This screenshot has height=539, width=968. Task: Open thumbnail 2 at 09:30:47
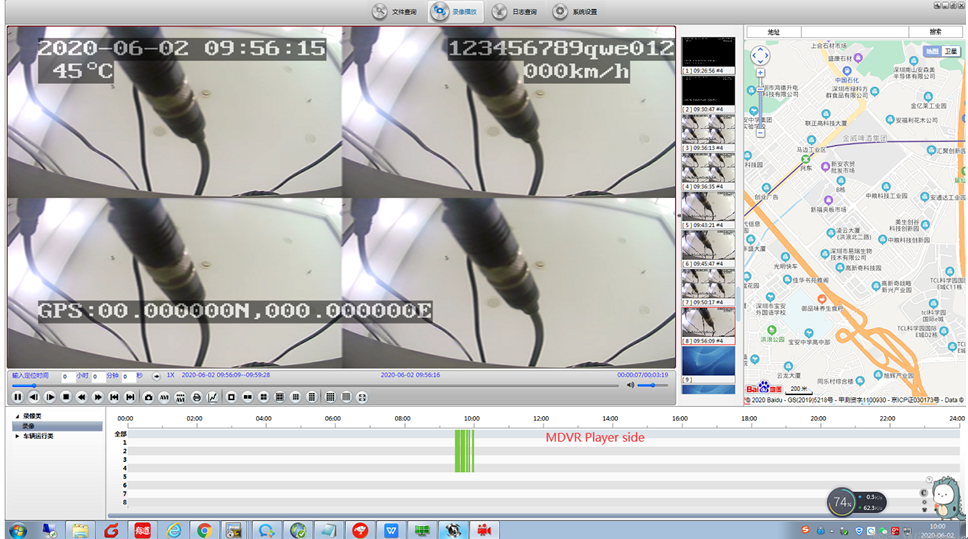coord(708,94)
